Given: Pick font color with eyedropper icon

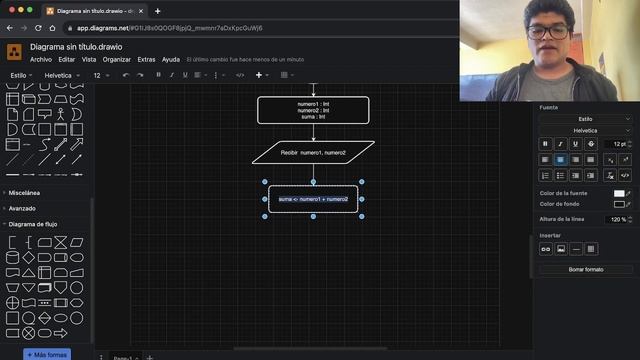Looking at the screenshot, I should click(x=629, y=193).
